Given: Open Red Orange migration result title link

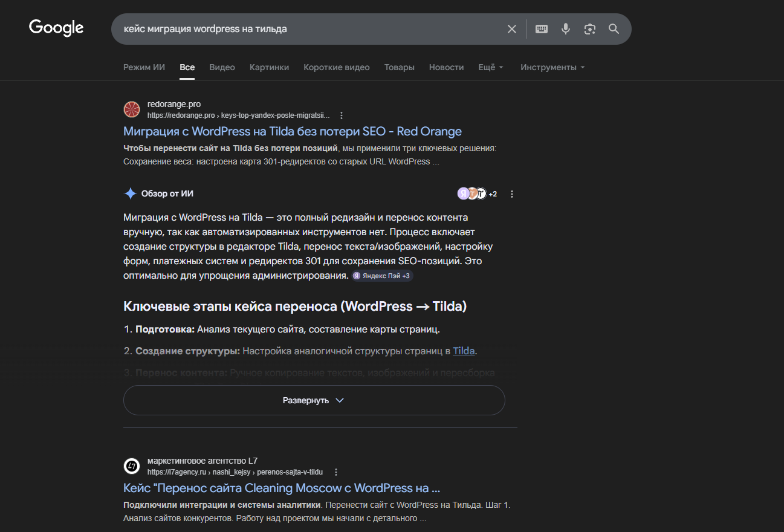Looking at the screenshot, I should click(x=293, y=131).
